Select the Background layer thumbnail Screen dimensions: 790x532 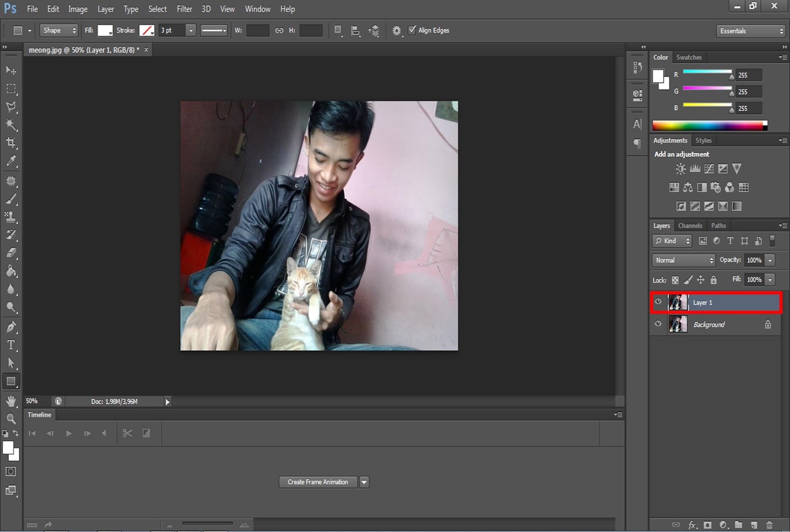tap(678, 324)
